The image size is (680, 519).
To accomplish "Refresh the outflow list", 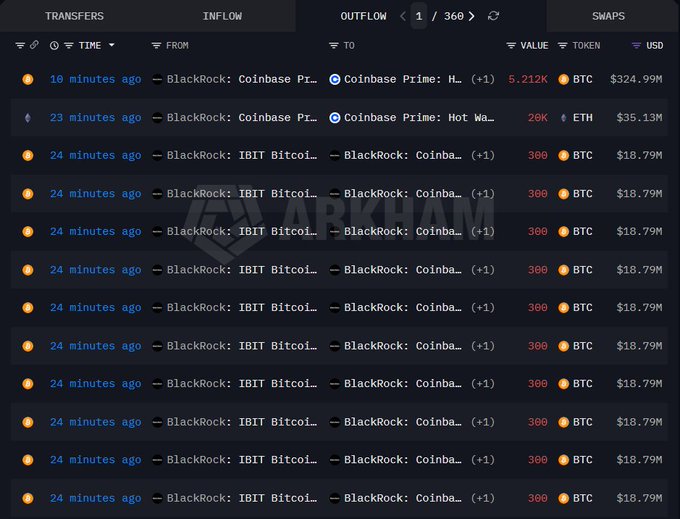I will click(494, 16).
